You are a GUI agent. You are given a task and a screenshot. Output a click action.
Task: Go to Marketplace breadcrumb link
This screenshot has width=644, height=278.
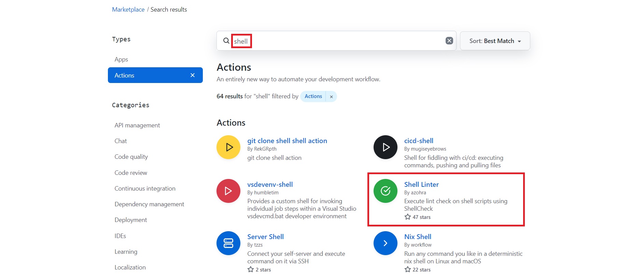point(128,10)
